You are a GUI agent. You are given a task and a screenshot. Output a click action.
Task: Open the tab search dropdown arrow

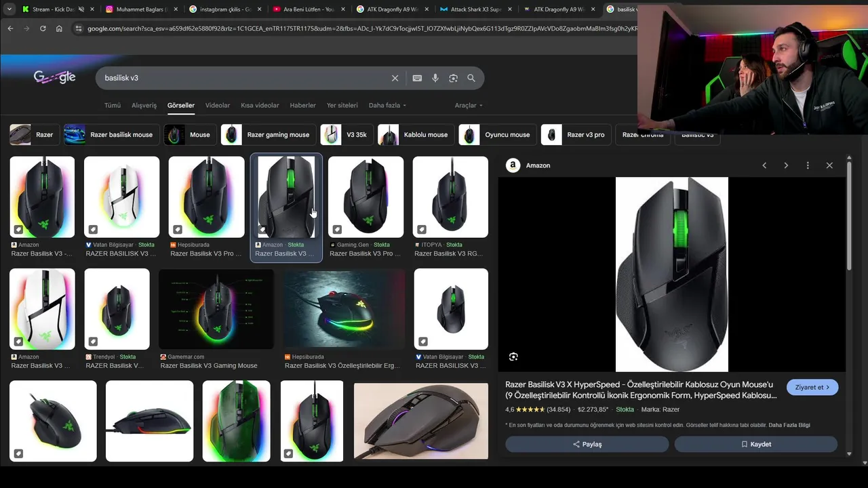(x=9, y=9)
